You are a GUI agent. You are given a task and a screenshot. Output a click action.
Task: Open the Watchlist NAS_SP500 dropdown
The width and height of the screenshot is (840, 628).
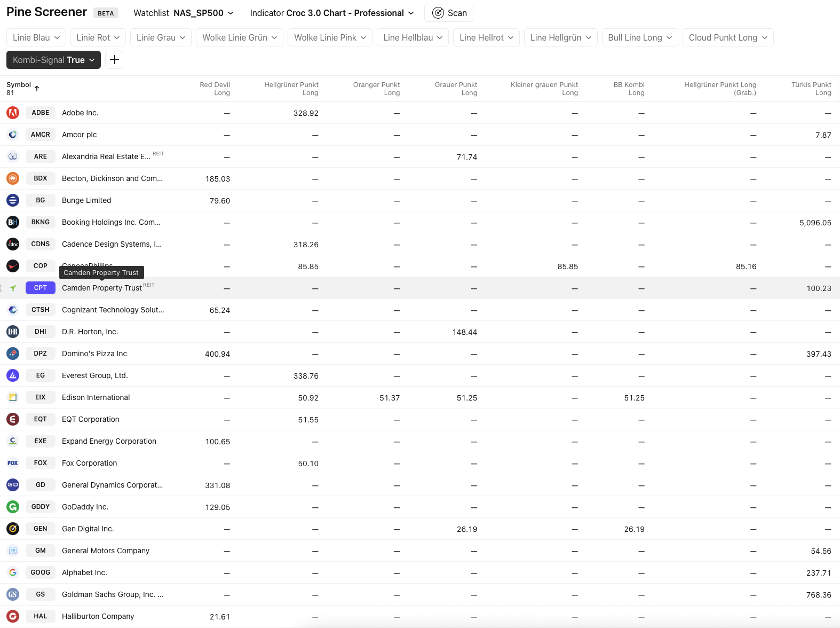(184, 13)
